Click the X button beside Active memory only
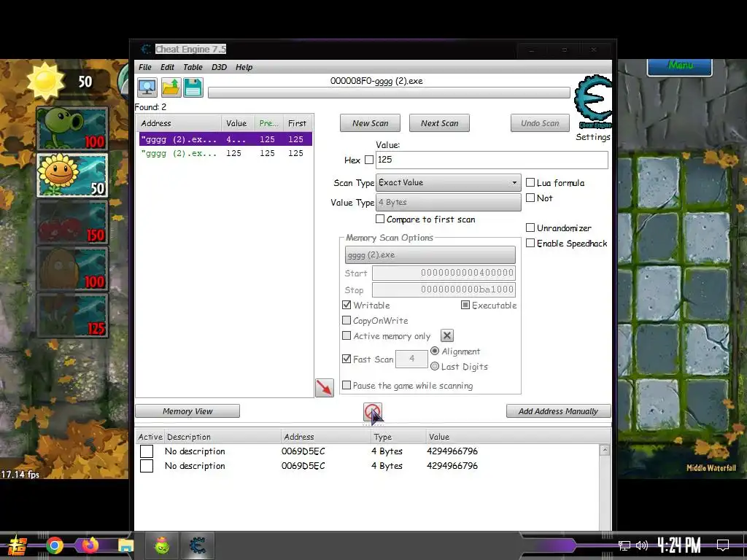The image size is (747, 560). (x=447, y=335)
